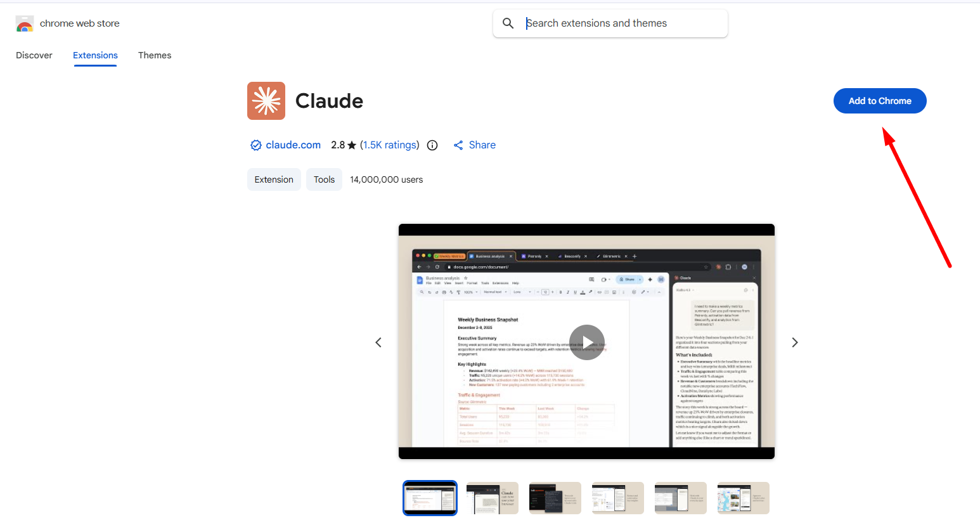Click the Claude extension logo icon
The height and width of the screenshot is (532, 980).
click(266, 101)
